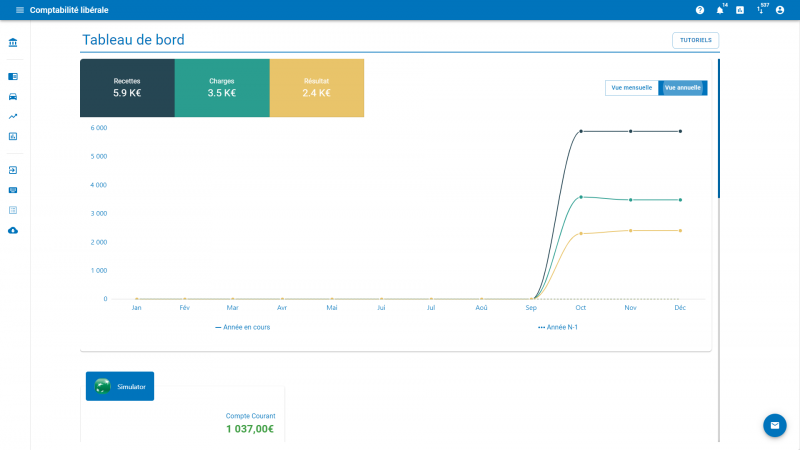Click the sort arrows icon with 537 badge

(x=760, y=10)
